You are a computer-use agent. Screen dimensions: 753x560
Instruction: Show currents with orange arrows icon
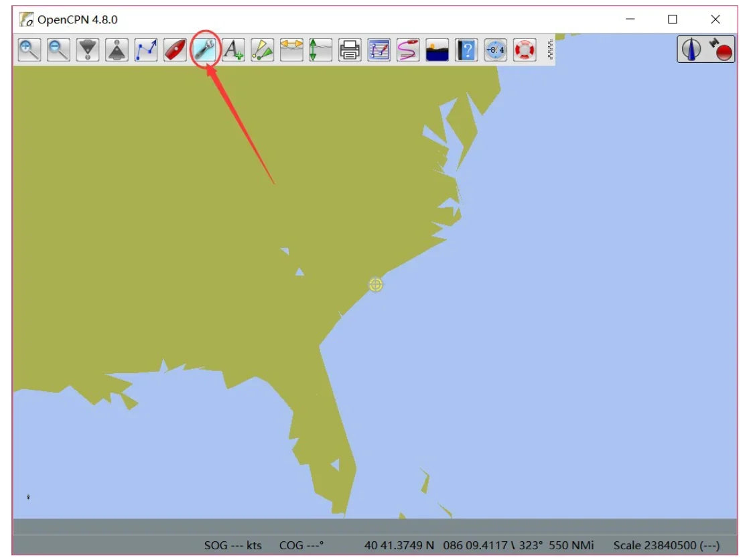pyautogui.click(x=291, y=50)
